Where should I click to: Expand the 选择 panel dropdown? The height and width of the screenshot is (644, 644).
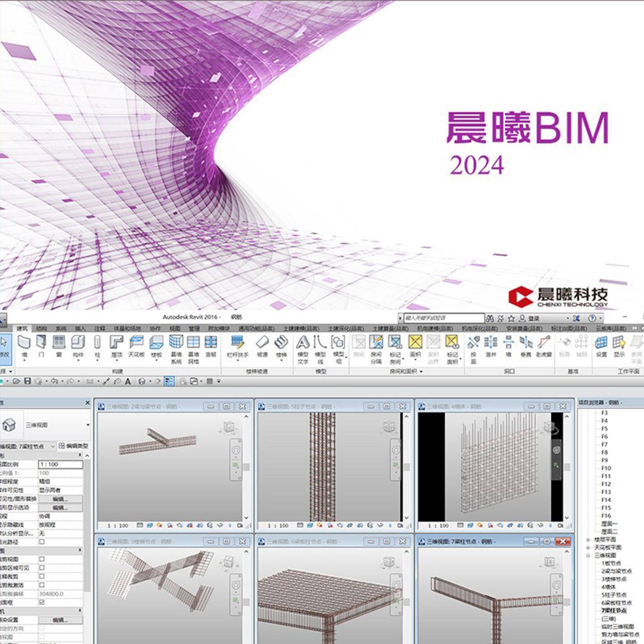[11, 371]
